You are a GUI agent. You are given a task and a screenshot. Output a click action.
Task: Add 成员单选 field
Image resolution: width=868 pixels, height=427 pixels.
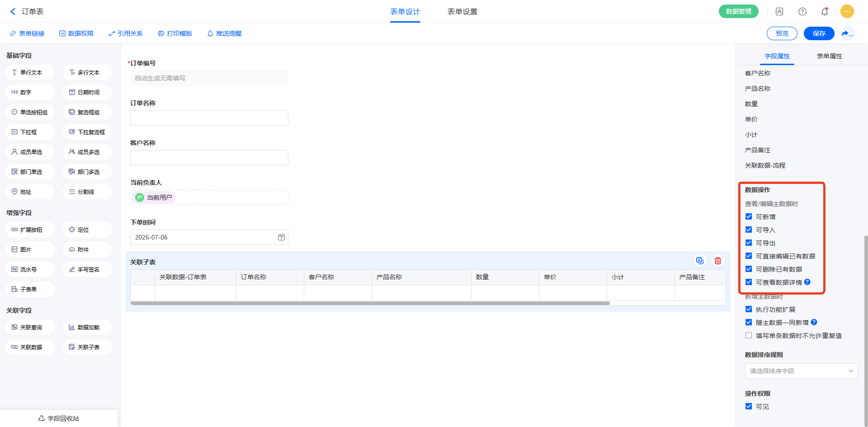click(x=30, y=152)
